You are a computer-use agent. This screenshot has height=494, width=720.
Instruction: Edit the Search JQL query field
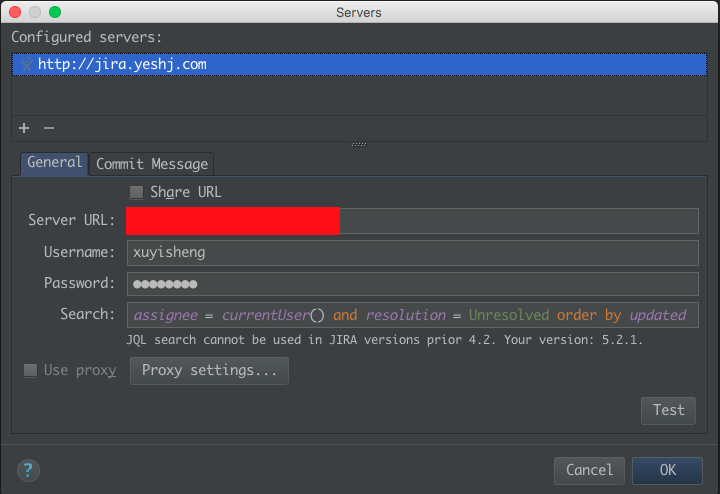click(412, 315)
